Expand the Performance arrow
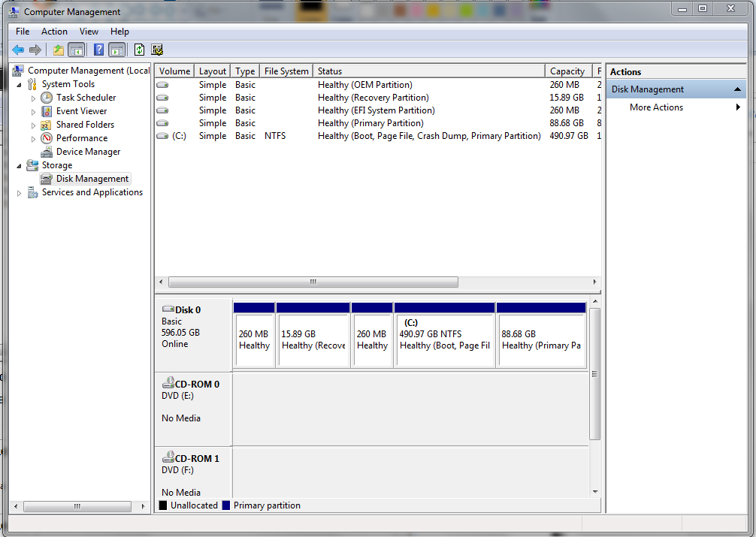 point(33,139)
